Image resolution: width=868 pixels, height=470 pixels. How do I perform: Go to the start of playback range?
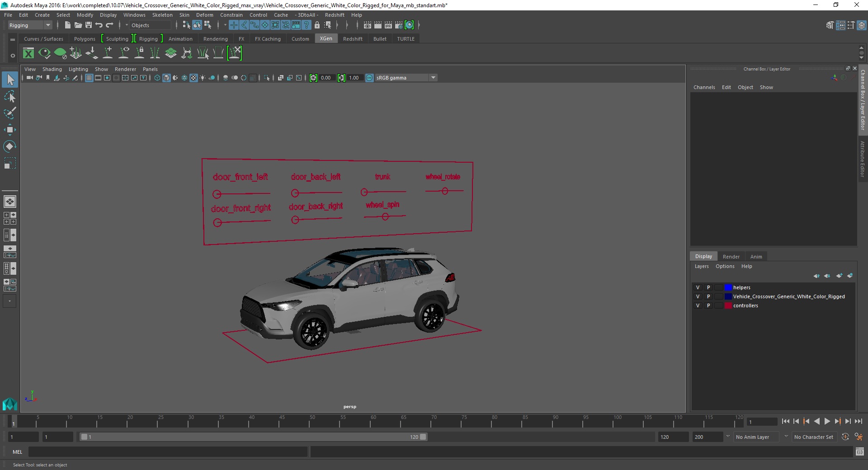(x=786, y=421)
